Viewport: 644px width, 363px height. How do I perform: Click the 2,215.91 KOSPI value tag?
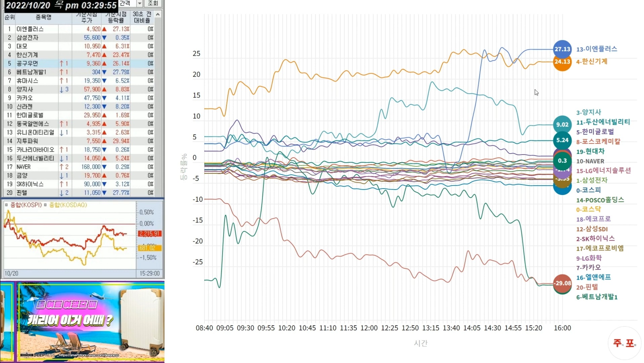(150, 234)
